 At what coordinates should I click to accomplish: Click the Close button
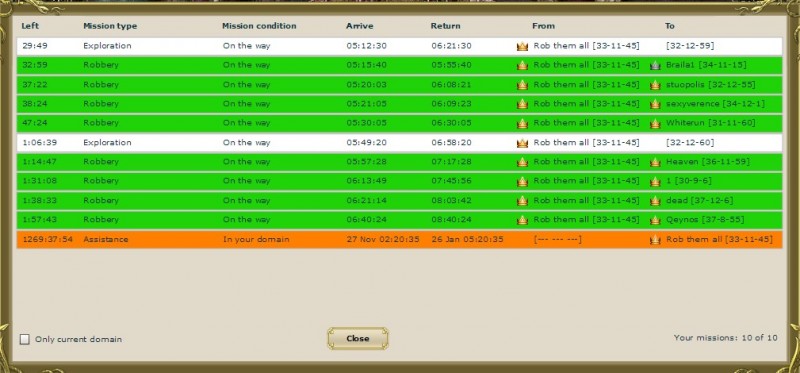pos(358,338)
